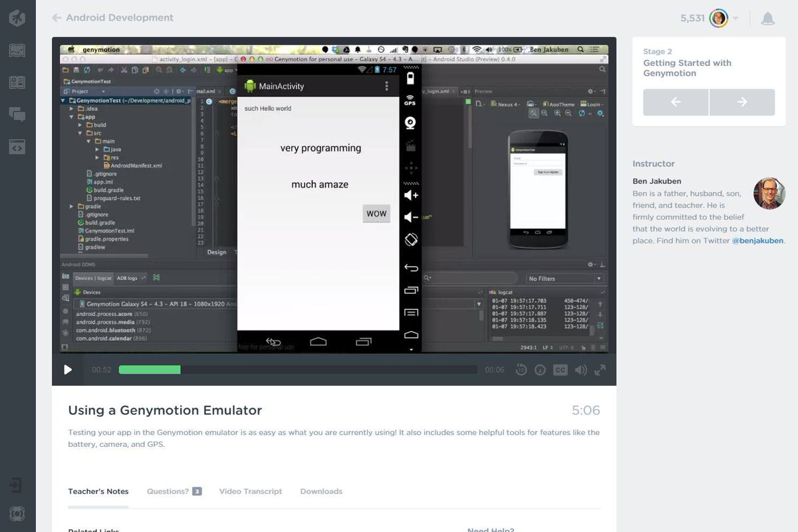Open the Workspaces code icon
The height and width of the screenshot is (532, 798).
coord(17,147)
